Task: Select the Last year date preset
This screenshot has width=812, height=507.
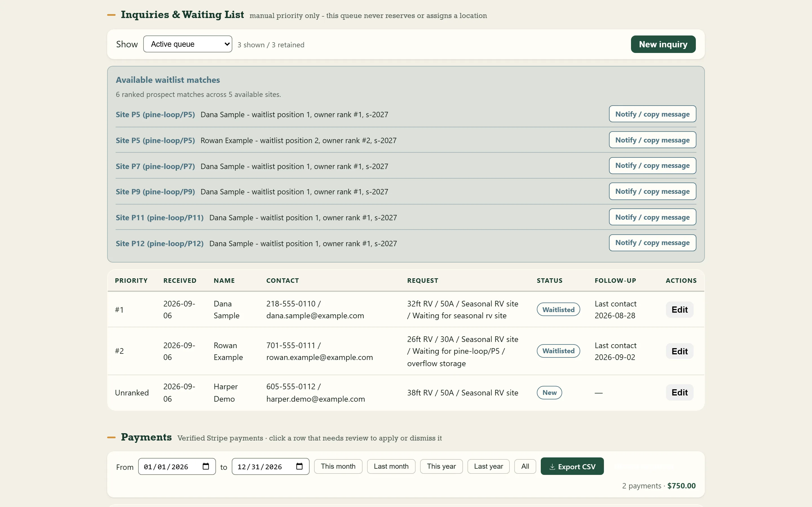Action: click(488, 466)
